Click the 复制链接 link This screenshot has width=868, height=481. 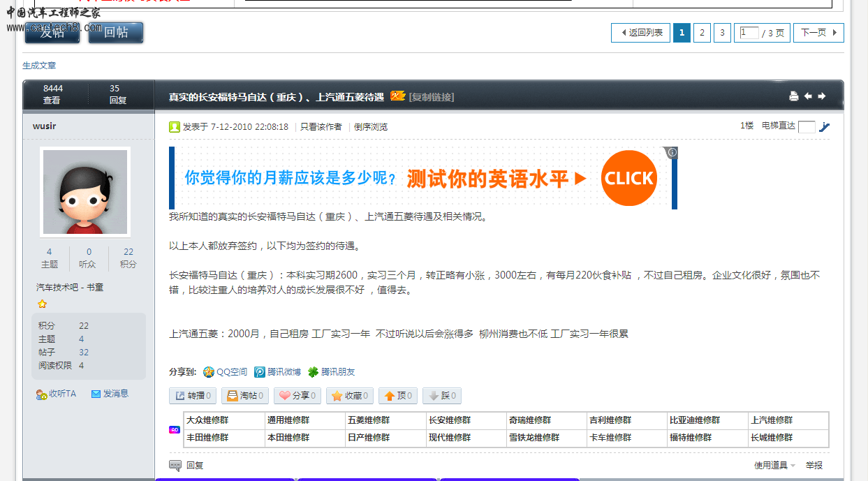[432, 97]
